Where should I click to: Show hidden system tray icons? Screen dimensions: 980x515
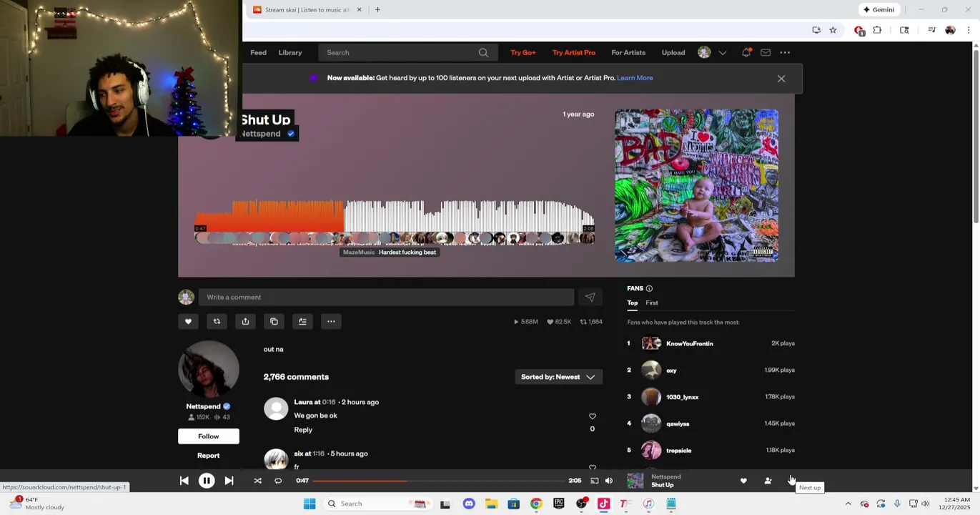[848, 504]
